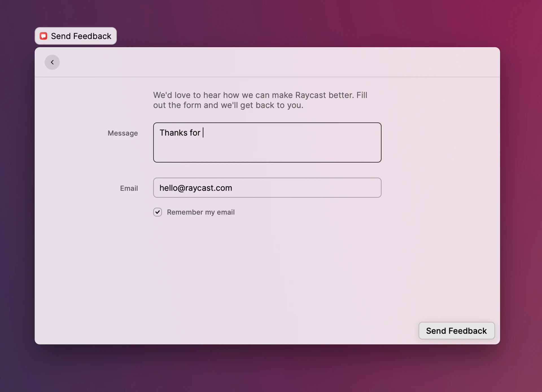The width and height of the screenshot is (542, 392).
Task: Toggle the Remember my email checkbox
Action: click(x=158, y=212)
